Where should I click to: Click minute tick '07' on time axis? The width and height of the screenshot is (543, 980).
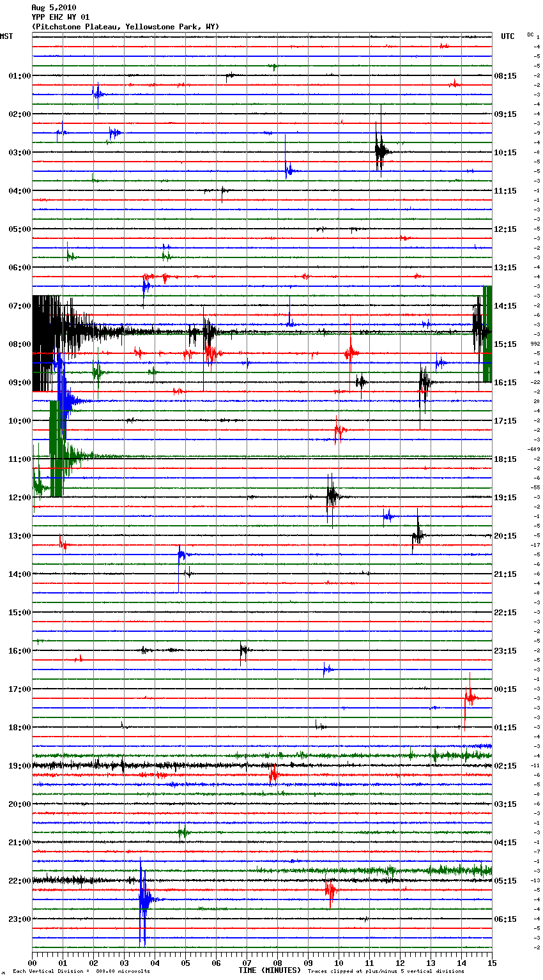tap(247, 963)
